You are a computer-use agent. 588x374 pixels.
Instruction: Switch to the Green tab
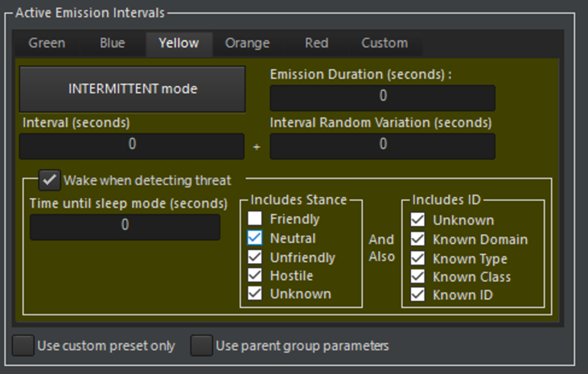(x=47, y=43)
